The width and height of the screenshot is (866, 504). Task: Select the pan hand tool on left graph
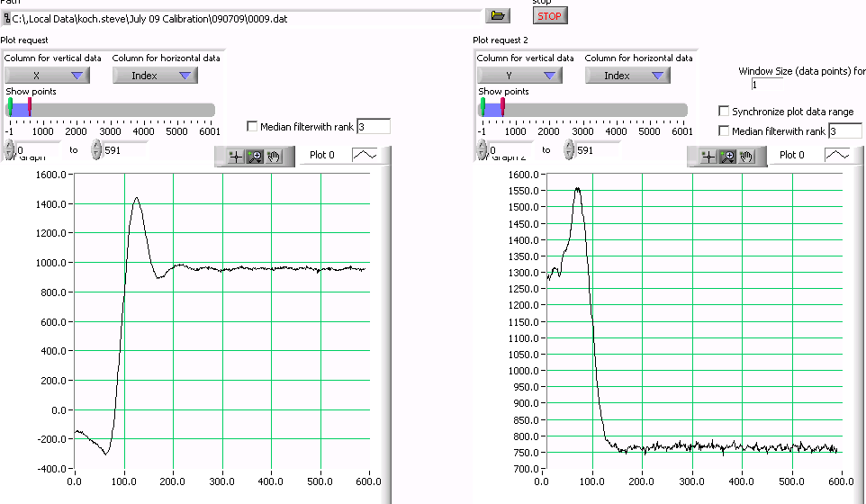tap(275, 156)
